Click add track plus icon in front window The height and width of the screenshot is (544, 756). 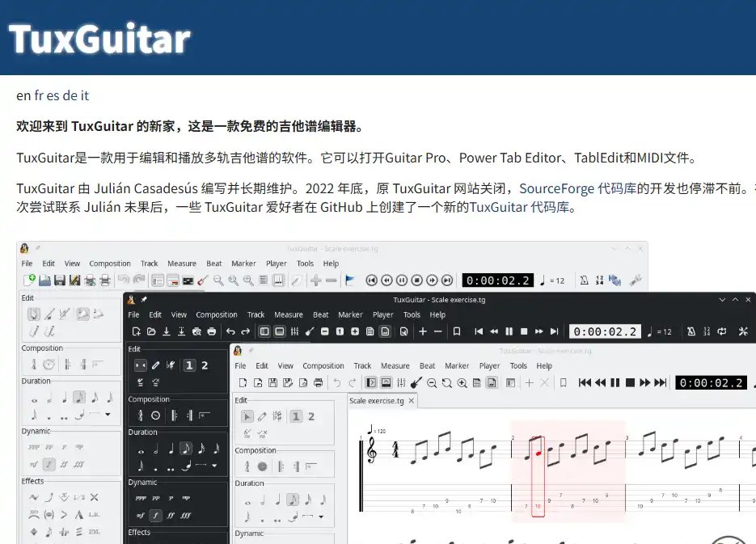[x=530, y=383]
